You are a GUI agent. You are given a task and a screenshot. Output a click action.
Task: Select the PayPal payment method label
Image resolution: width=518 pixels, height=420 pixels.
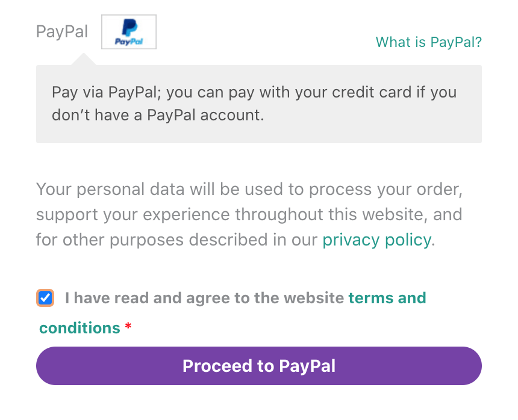(x=62, y=32)
